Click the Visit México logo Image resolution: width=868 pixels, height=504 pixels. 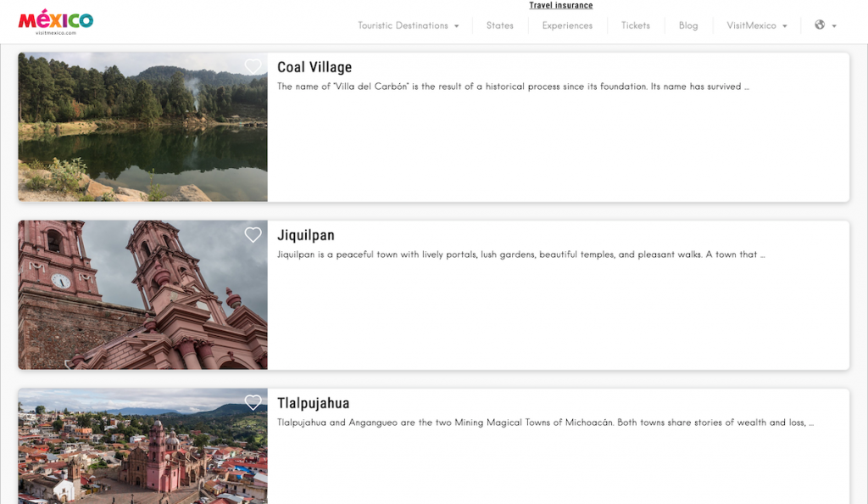click(56, 22)
